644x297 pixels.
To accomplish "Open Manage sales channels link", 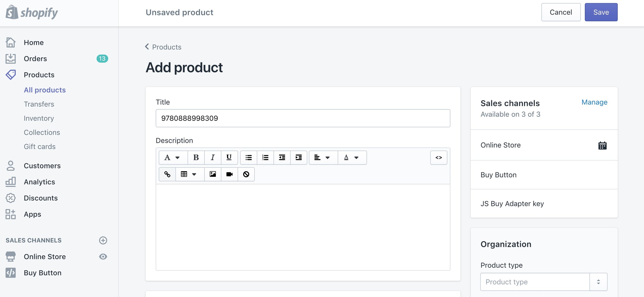I will 594,102.
